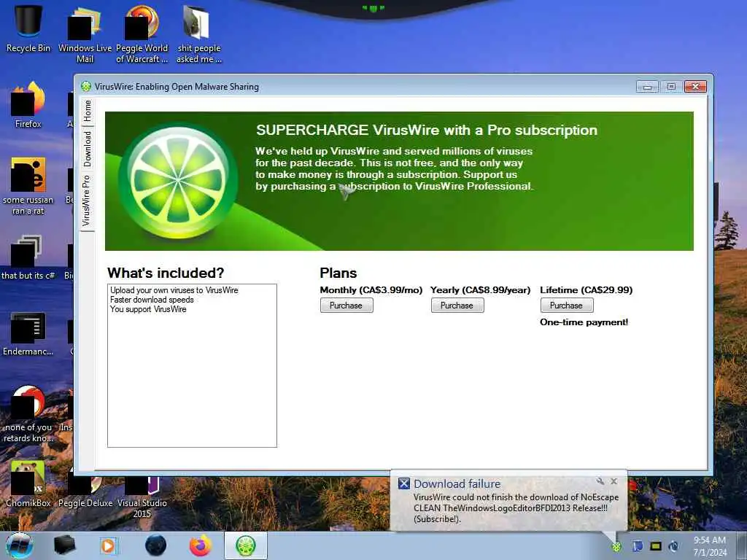Viewport: 747px width, 560px height.
Task: Minimize the VirusWire window
Action: [648, 87]
